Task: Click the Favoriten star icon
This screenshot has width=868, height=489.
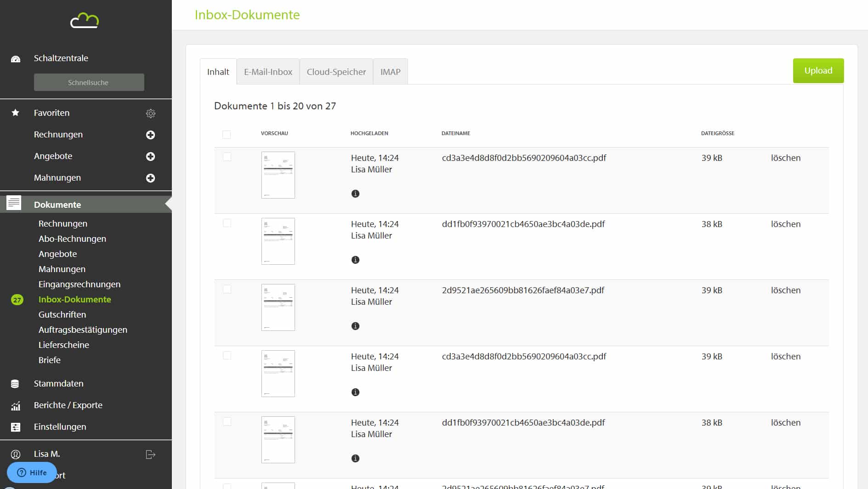Action: tap(16, 113)
